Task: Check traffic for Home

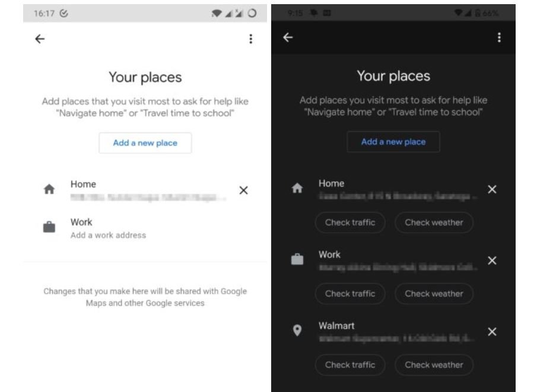Action: point(350,222)
